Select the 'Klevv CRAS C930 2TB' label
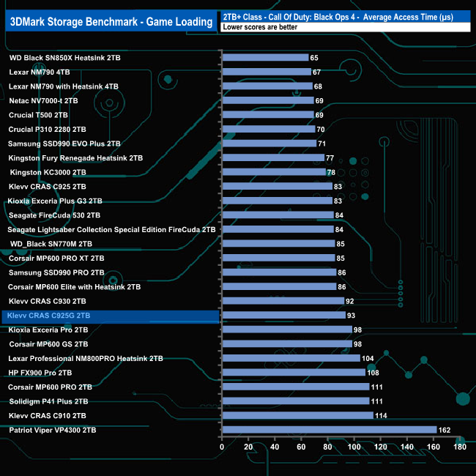This screenshot has height=476, width=476. [x=48, y=301]
